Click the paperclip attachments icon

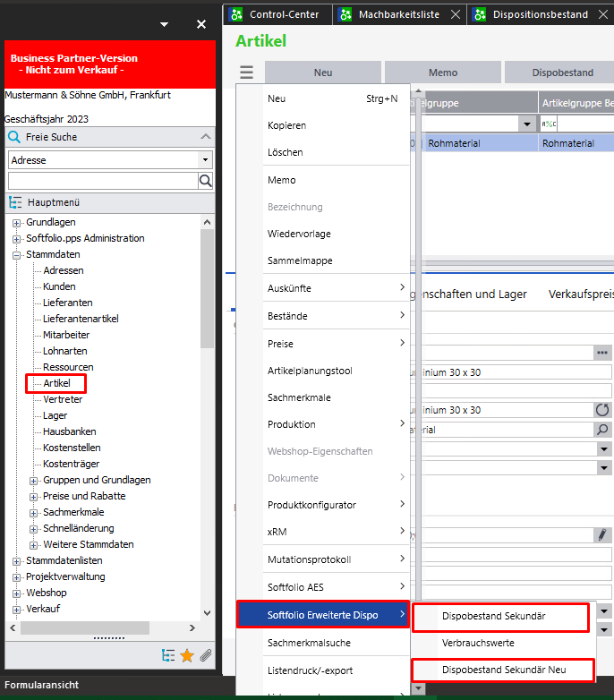pyautogui.click(x=205, y=655)
